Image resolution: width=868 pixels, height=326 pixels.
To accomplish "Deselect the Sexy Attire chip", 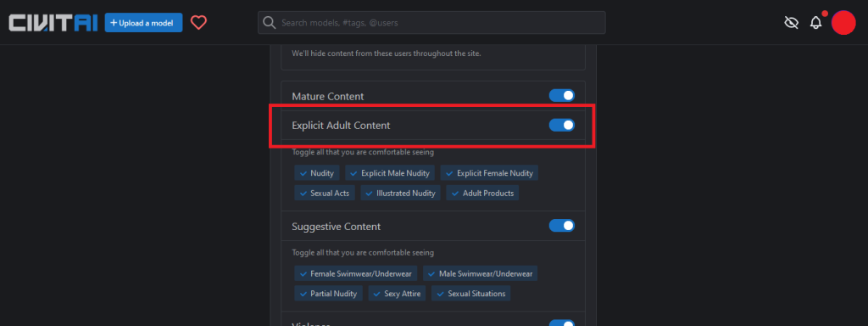I will pyautogui.click(x=397, y=293).
